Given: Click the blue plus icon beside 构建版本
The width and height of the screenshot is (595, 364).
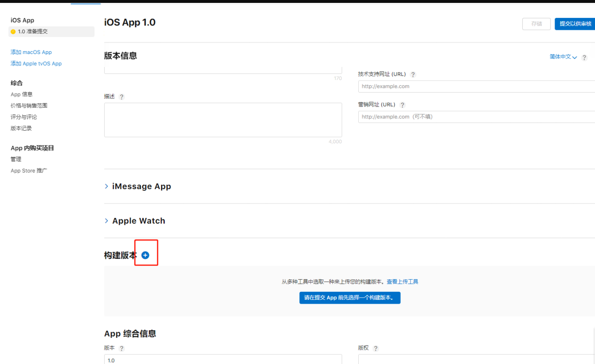Looking at the screenshot, I should click(145, 256).
